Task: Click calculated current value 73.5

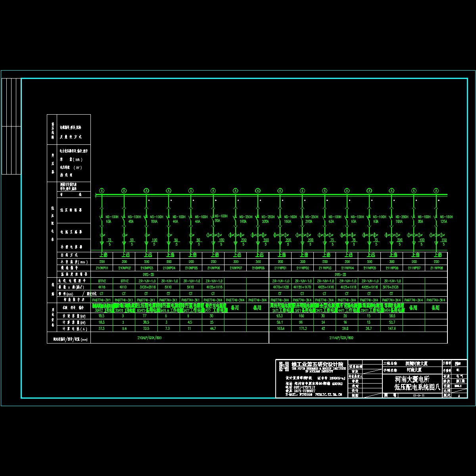Action: tap(146, 329)
